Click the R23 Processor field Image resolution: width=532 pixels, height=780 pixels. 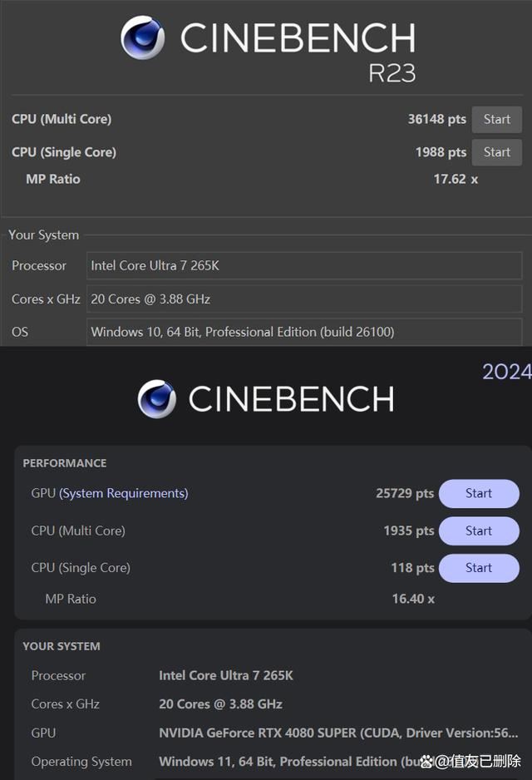point(304,266)
